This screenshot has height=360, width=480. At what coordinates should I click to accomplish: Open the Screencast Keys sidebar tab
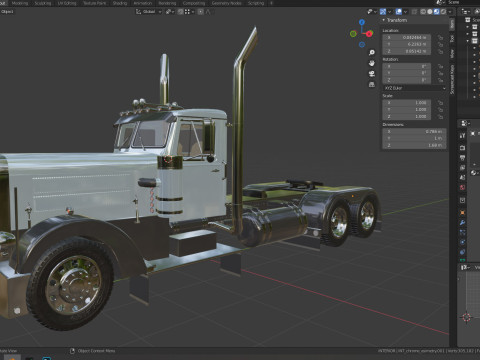[452, 79]
